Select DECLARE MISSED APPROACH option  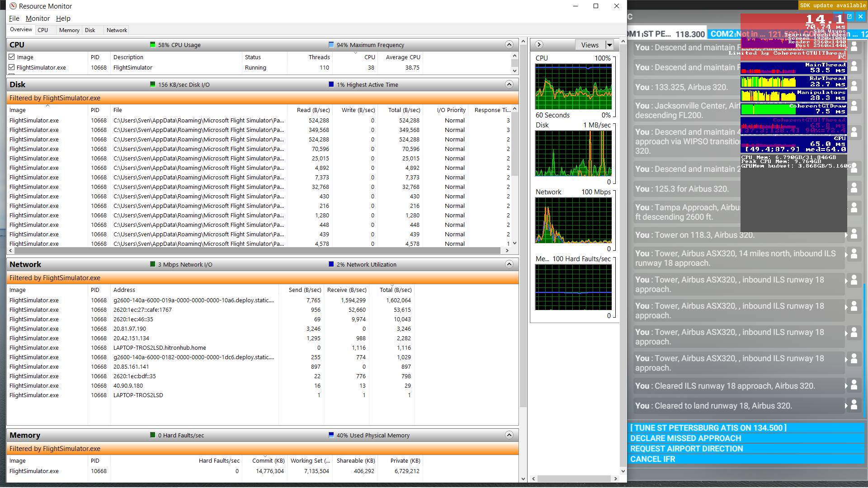tap(685, 438)
